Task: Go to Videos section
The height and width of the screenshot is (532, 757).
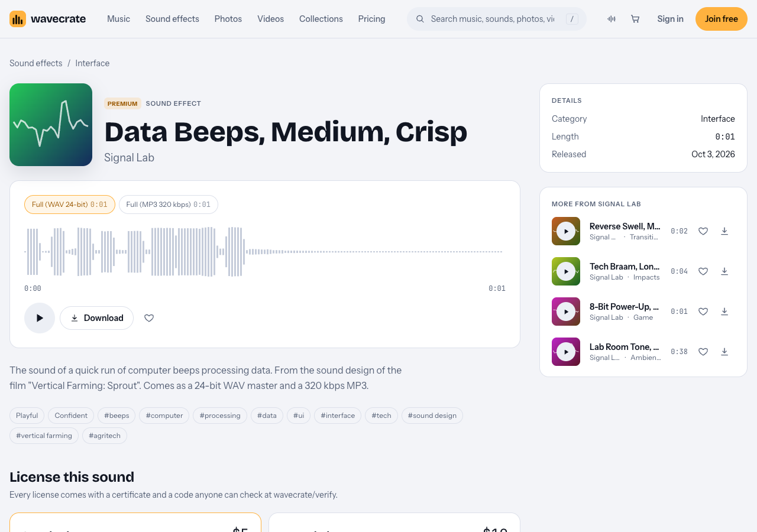Action: pyautogui.click(x=270, y=19)
